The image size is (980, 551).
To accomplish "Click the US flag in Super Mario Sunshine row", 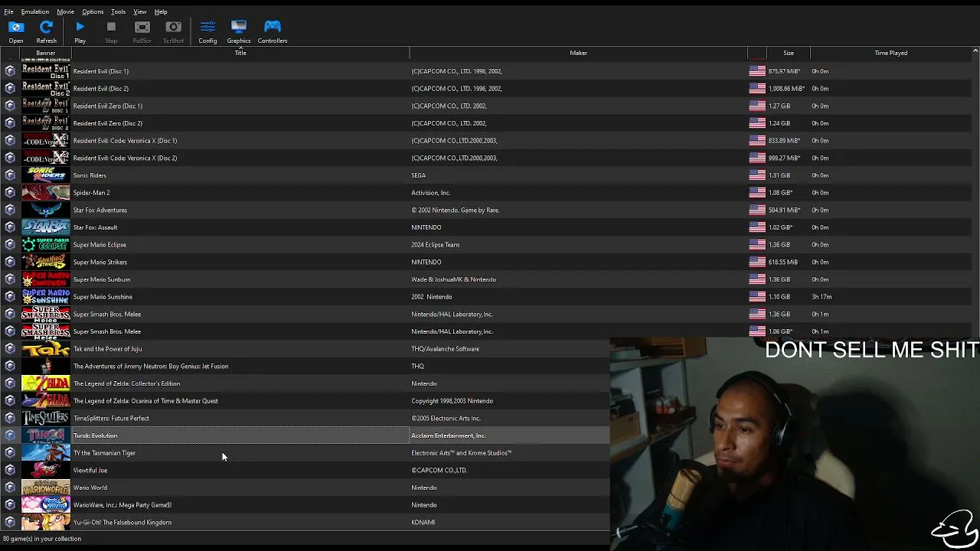I will (757, 297).
